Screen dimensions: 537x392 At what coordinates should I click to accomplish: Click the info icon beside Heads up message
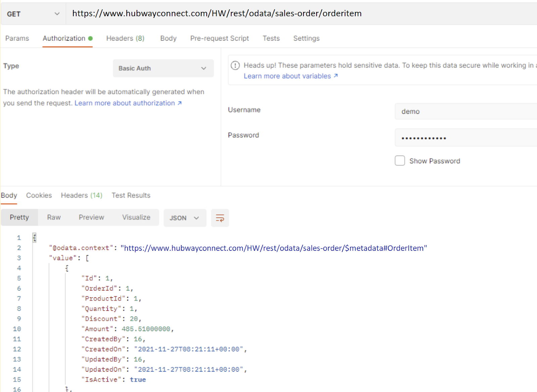point(235,65)
